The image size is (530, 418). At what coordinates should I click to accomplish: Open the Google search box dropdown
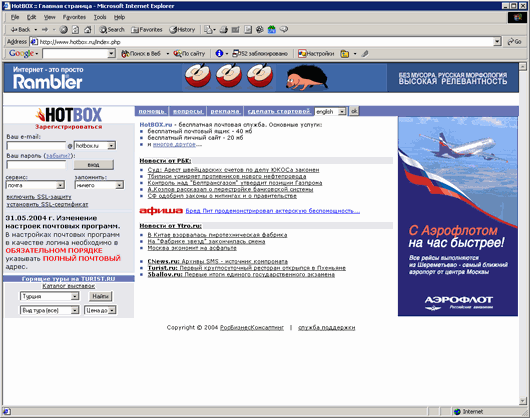111,53
